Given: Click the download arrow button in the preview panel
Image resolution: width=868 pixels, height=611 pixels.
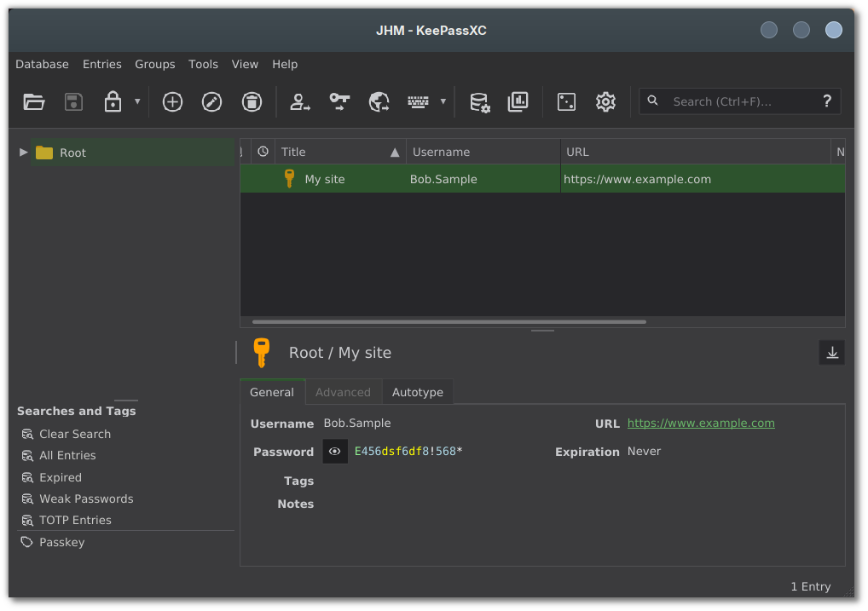Looking at the screenshot, I should (831, 353).
